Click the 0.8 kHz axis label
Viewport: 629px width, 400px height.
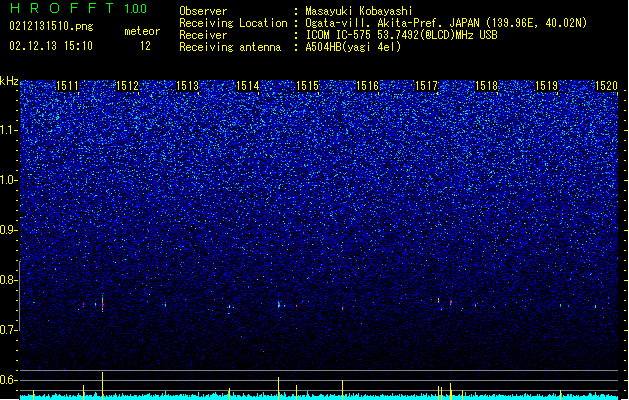9,280
